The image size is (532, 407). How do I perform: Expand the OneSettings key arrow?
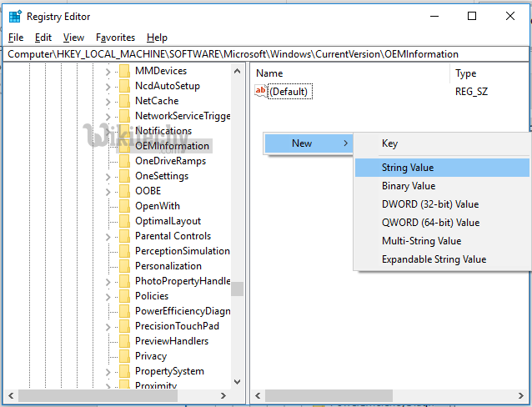coord(108,176)
